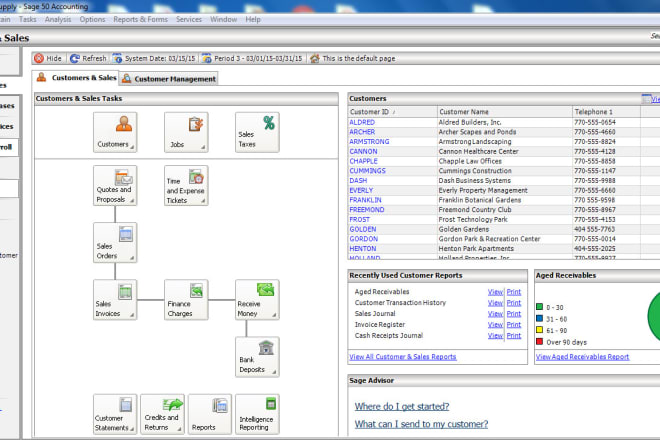The image size is (660, 440).
Task: Open View Aged Receivables Report link
Action: [x=583, y=357]
